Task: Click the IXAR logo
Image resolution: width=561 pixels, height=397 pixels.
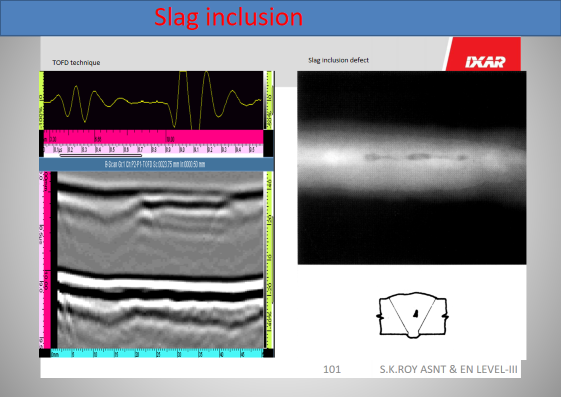Action: 485,62
